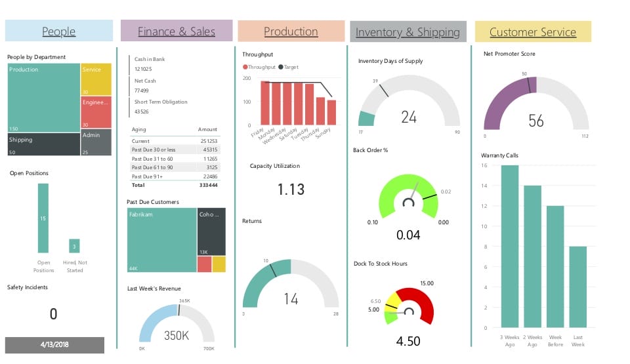Click the Production tile in department treemap
Screen dimensions: 630x364
coord(43,97)
